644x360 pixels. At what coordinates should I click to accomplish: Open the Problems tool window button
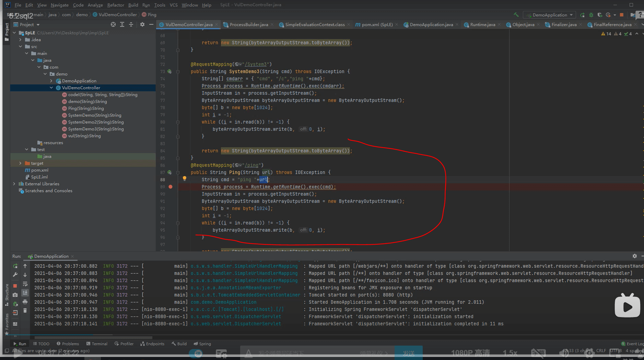click(x=68, y=344)
